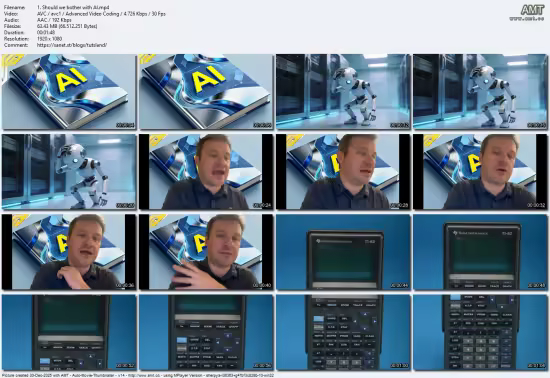Select the AI book thumbnail at 00:00:08

(206, 92)
